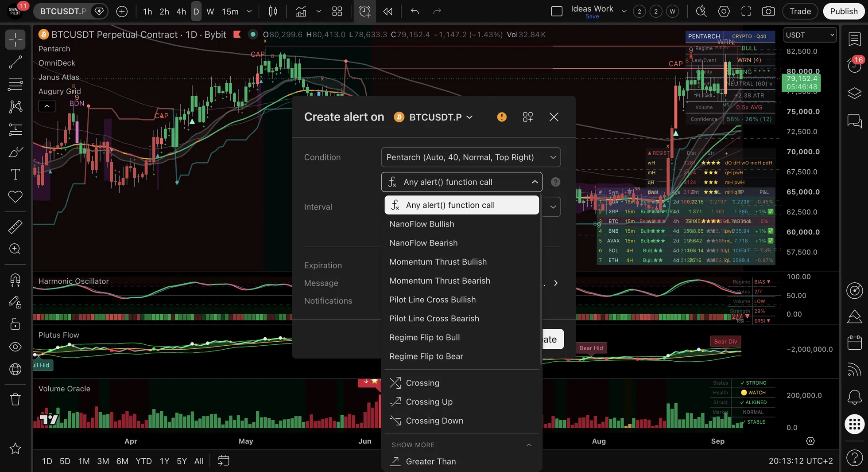Select the trend line drawing tool
Viewport: 868px width, 472px height.
(x=15, y=62)
